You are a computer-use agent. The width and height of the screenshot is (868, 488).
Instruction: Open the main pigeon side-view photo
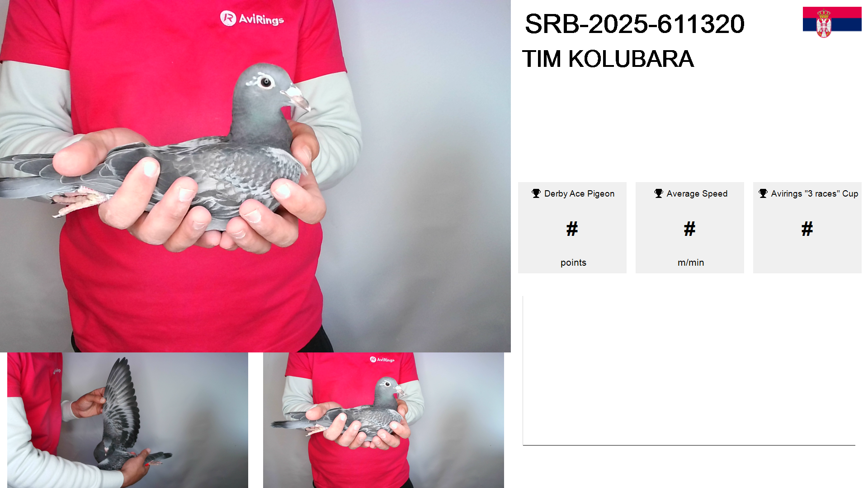click(255, 176)
